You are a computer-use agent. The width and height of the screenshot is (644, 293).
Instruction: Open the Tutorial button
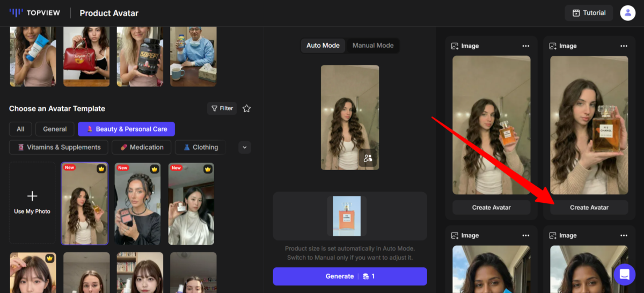[589, 13]
